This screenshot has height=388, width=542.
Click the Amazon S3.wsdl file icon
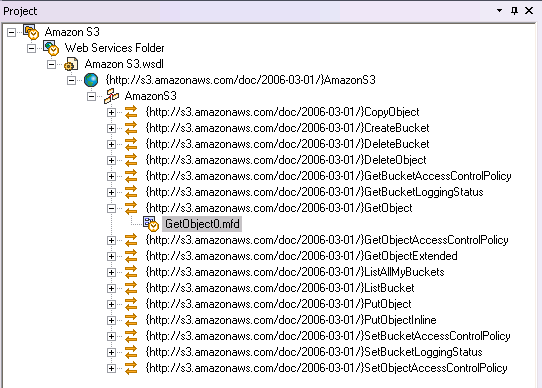pyautogui.click(x=71, y=64)
